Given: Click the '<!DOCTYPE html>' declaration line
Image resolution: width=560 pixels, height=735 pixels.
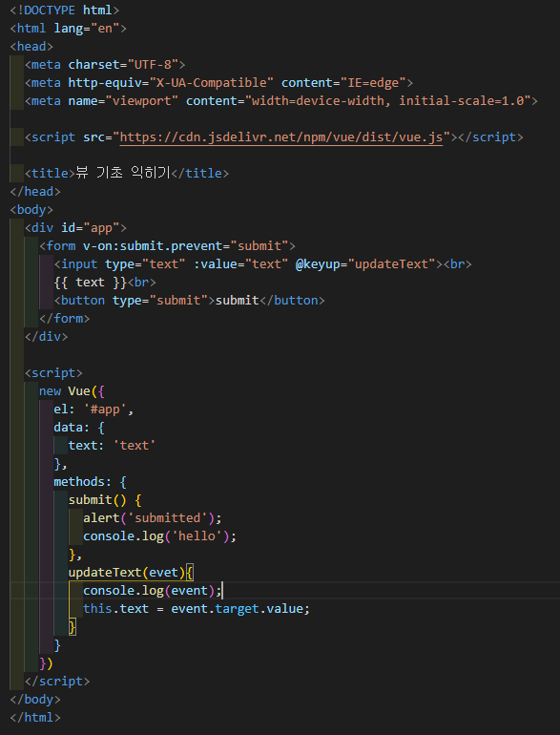Looking at the screenshot, I should 65,10.
